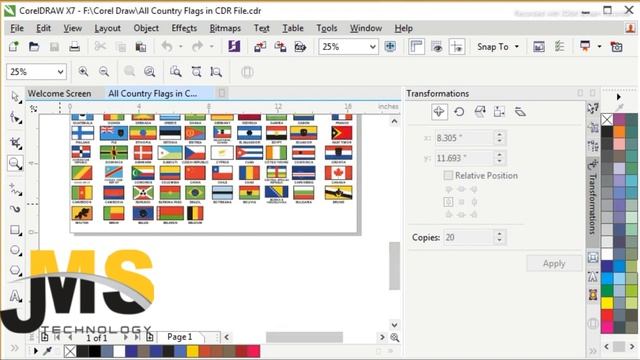Toggle the Show rulers icon
Image resolution: width=640 pixels, height=360 pixels.
416,47
